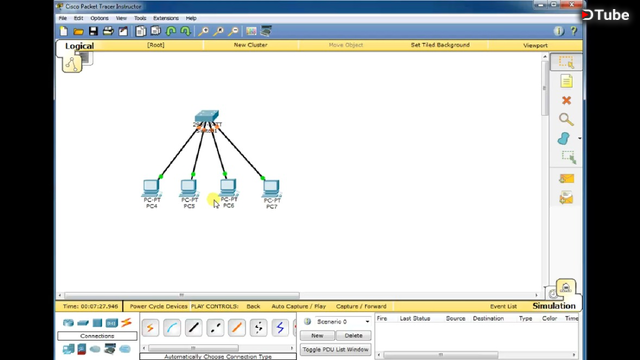Select Routers device category
Image resolution: width=640 pixels, height=360 pixels.
tap(68, 323)
